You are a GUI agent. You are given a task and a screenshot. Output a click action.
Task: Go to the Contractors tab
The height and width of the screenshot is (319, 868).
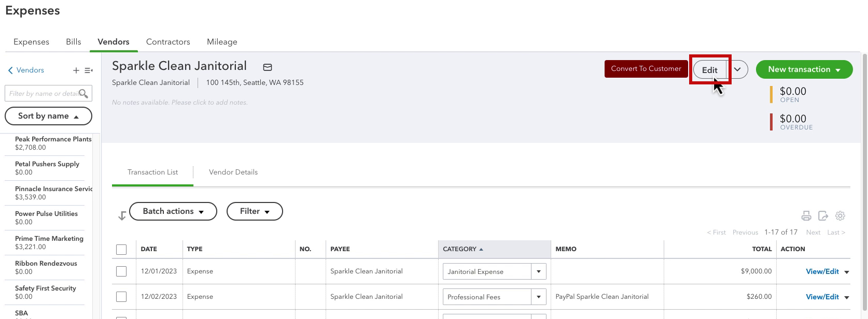pos(168,42)
